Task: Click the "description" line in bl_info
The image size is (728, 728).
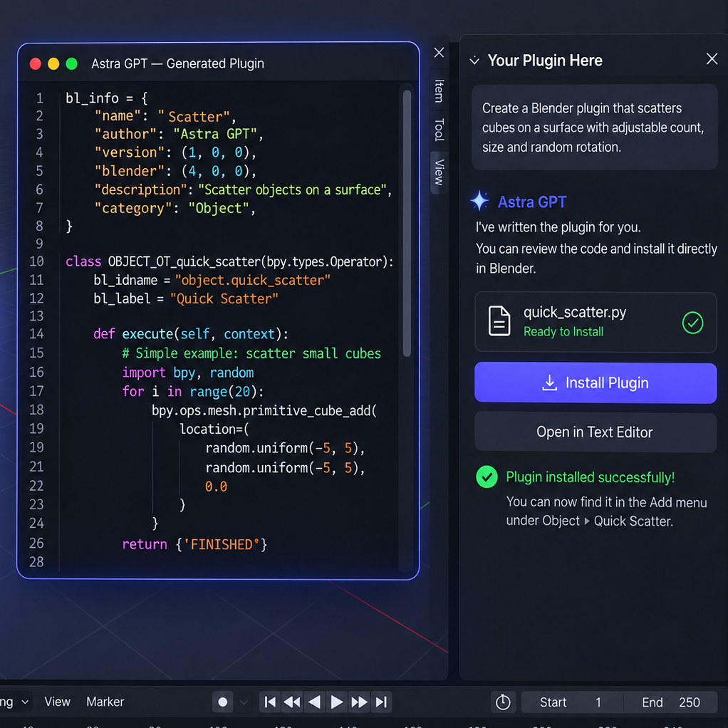Action: click(x=243, y=190)
